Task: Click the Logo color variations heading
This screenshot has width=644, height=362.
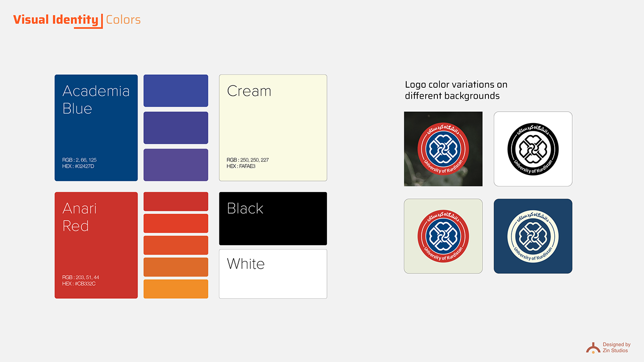Action: coord(456,90)
